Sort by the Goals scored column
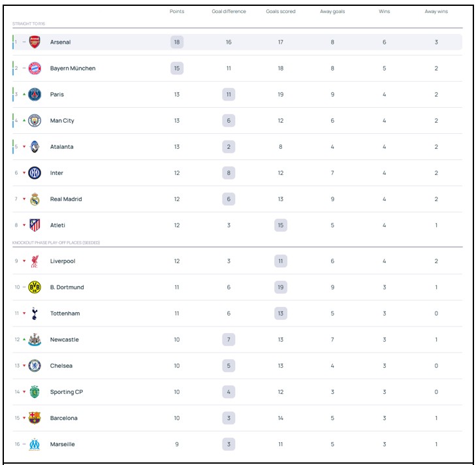 click(281, 12)
